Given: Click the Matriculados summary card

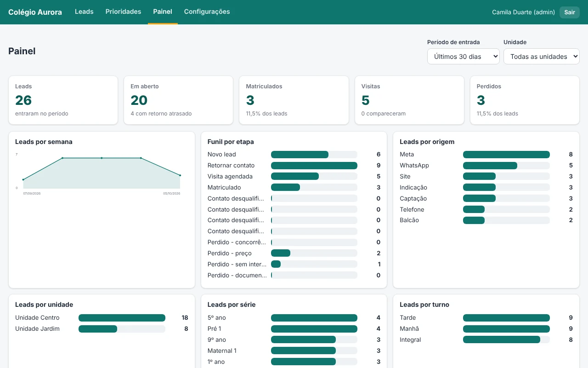Looking at the screenshot, I should pos(294,100).
